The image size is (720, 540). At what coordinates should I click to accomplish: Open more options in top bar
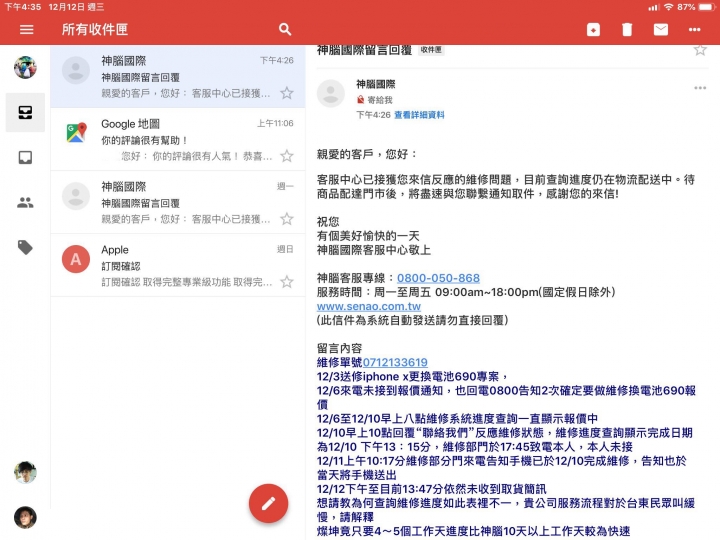694,29
